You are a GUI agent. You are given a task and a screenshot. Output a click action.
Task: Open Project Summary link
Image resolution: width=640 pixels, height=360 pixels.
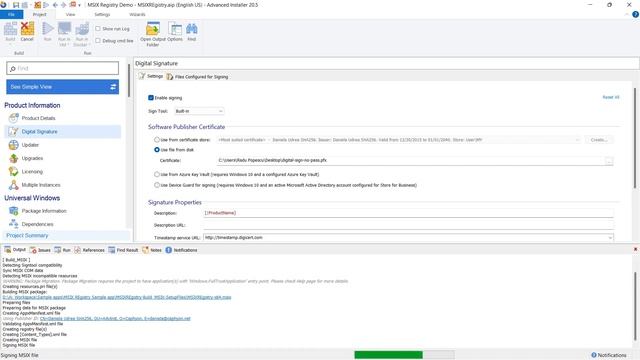point(27,236)
